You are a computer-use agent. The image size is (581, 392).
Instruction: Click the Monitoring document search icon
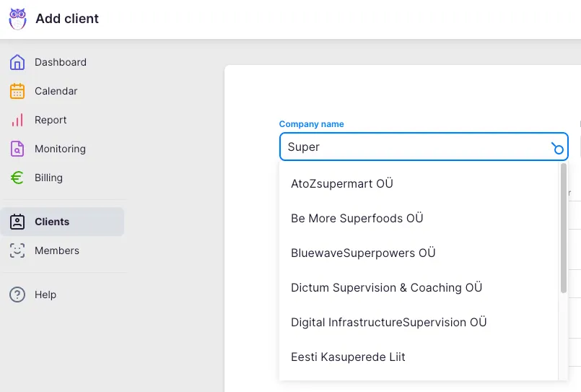click(17, 149)
